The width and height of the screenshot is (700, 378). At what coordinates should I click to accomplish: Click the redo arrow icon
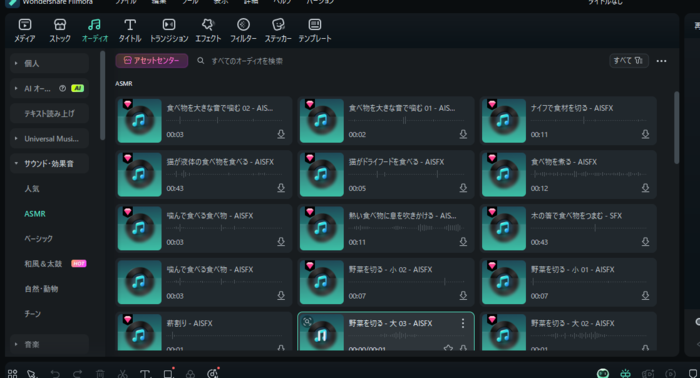point(78,374)
